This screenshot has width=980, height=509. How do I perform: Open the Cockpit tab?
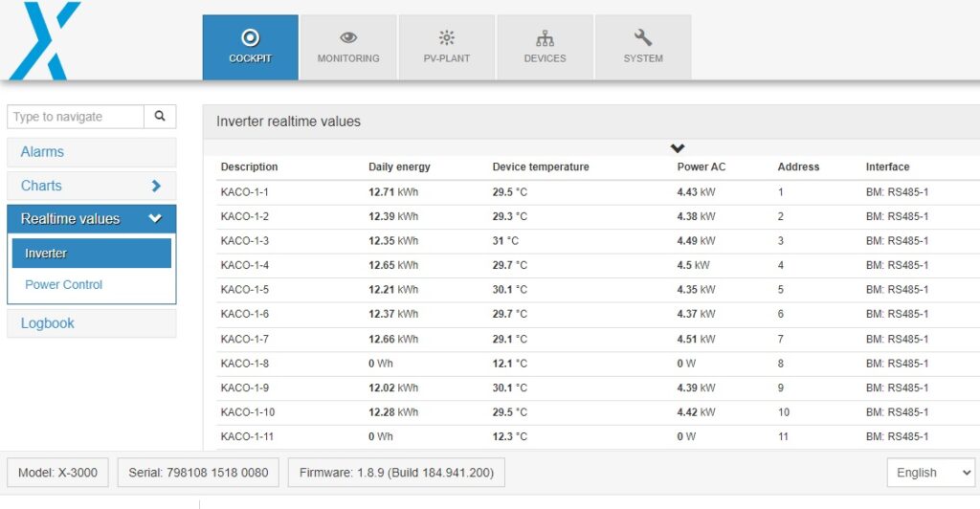(x=250, y=48)
